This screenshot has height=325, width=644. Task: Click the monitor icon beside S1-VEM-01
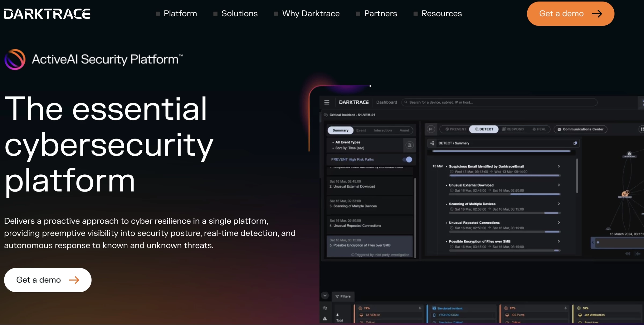tap(361, 315)
